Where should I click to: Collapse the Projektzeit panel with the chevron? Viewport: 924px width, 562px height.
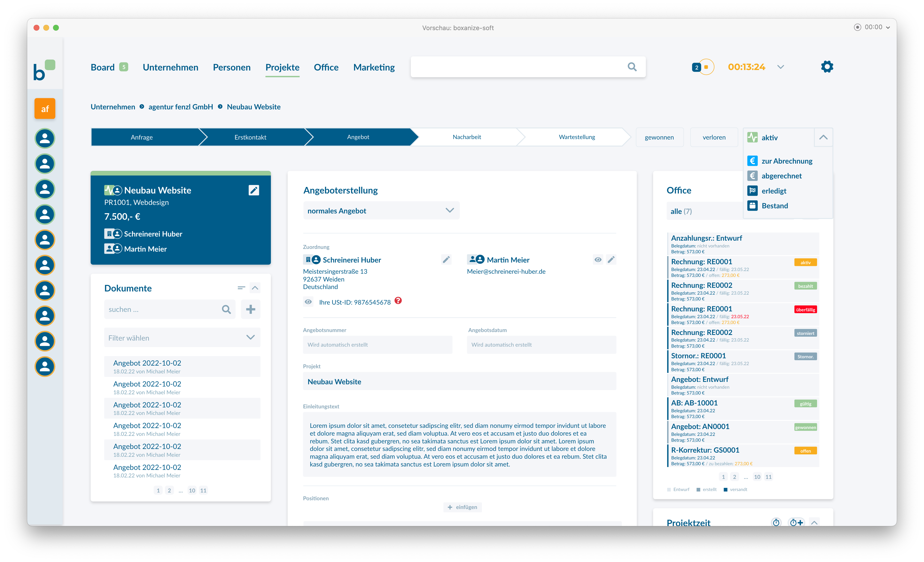point(814,522)
